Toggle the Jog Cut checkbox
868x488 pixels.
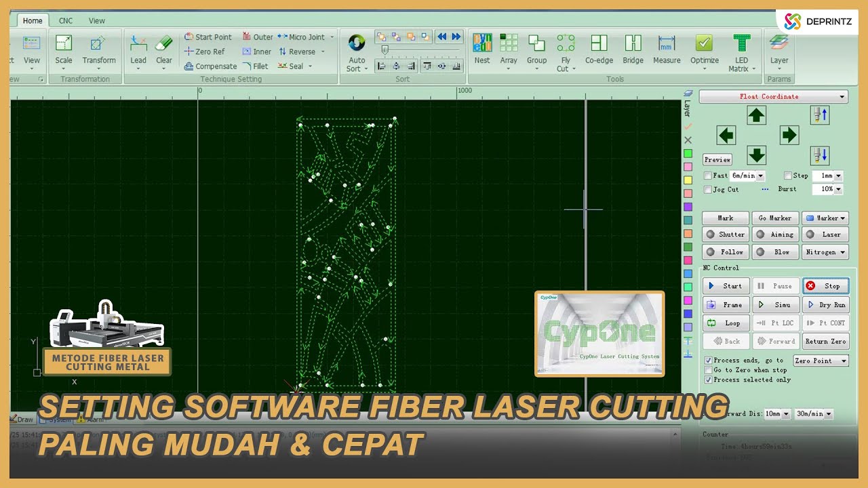pos(708,190)
